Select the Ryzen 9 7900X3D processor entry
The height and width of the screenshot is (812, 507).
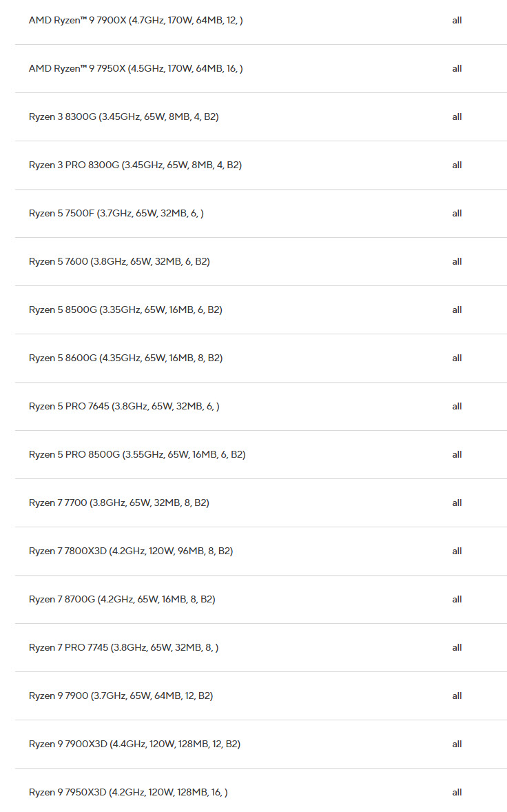134,744
